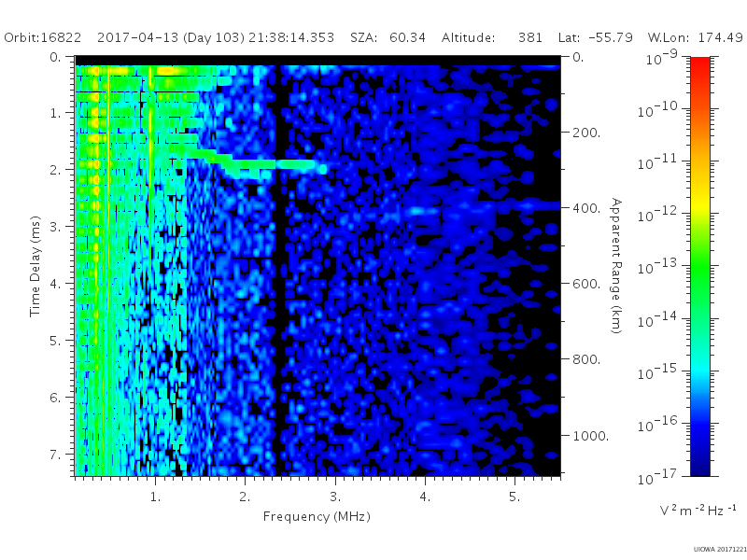Click the frequency tick label 2.

point(245,497)
